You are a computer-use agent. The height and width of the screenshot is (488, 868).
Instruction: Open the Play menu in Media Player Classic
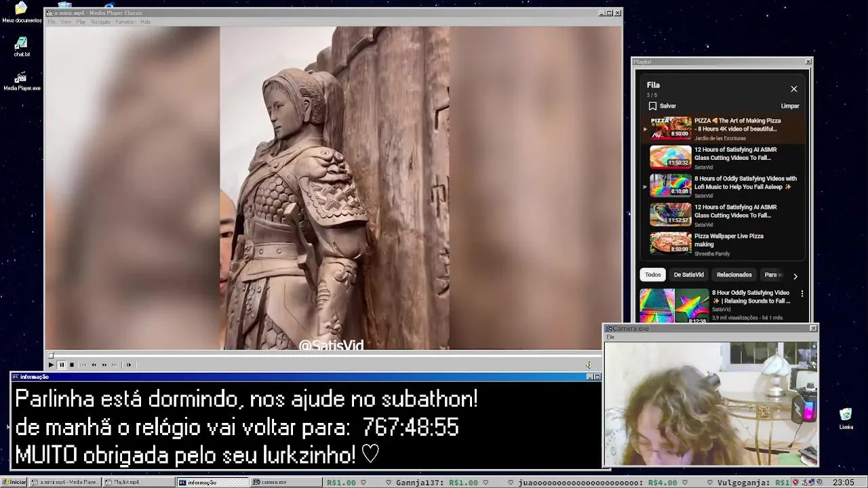pos(81,22)
